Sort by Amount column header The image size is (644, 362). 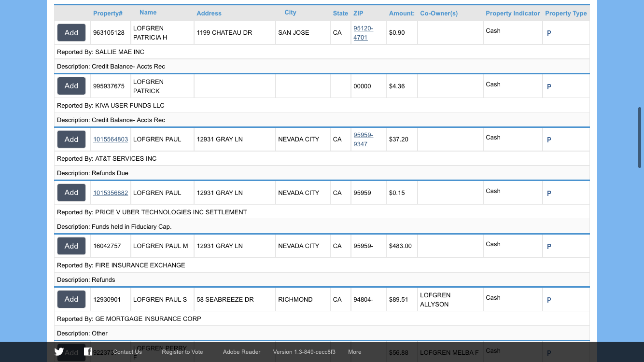[x=402, y=14]
